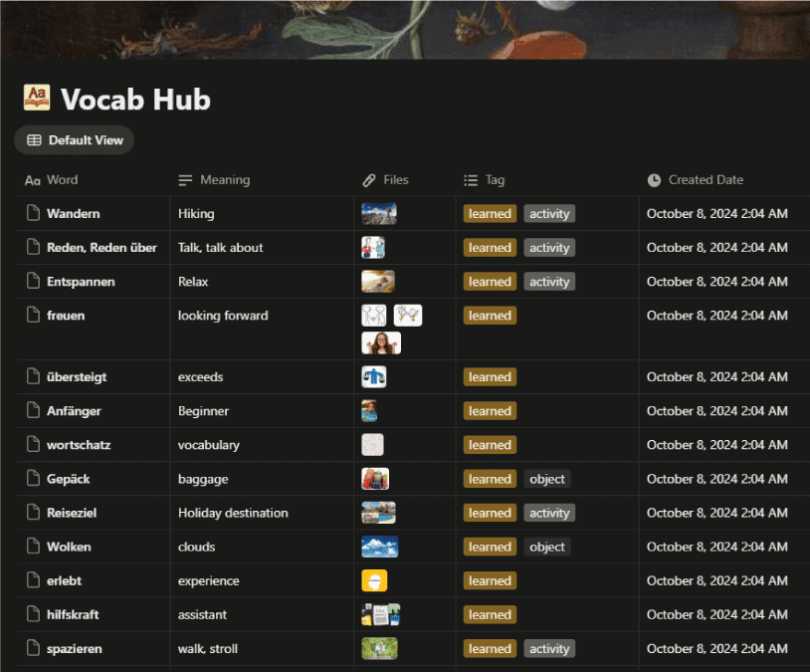Click the paperclip icon in the Files column header
The width and height of the screenshot is (810, 672).
pyautogui.click(x=368, y=180)
